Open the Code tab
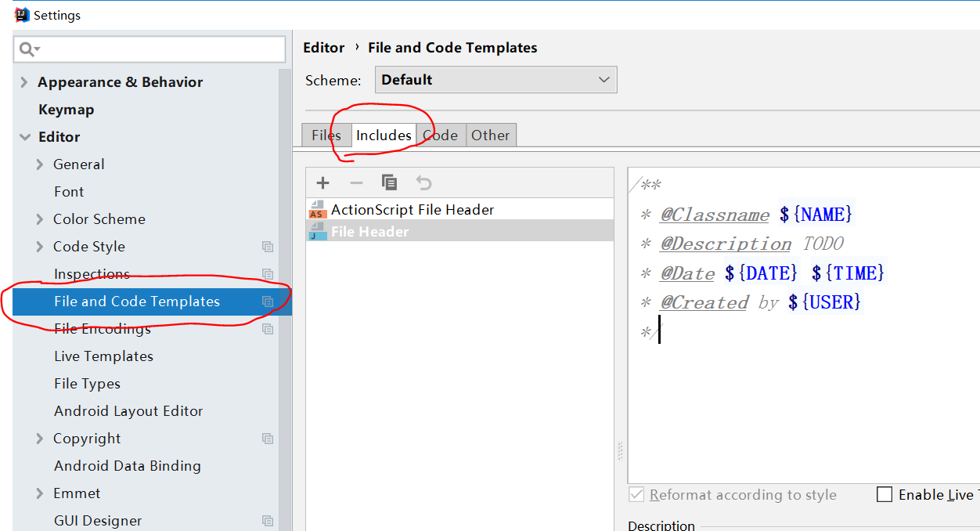Image resolution: width=980 pixels, height=531 pixels. pyautogui.click(x=441, y=135)
